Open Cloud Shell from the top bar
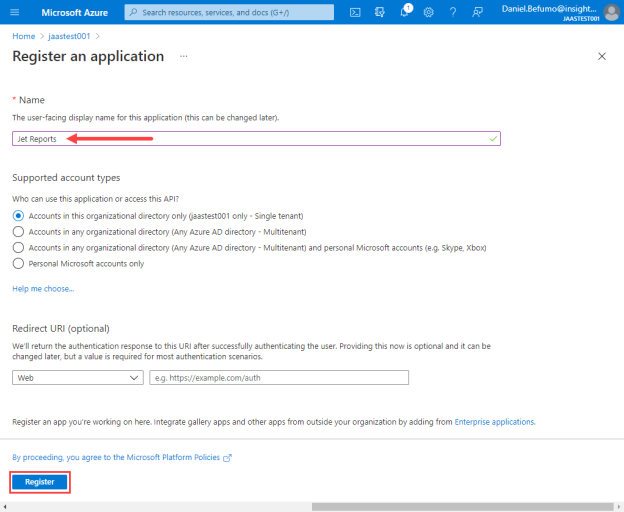The width and height of the screenshot is (624, 512). [x=355, y=12]
